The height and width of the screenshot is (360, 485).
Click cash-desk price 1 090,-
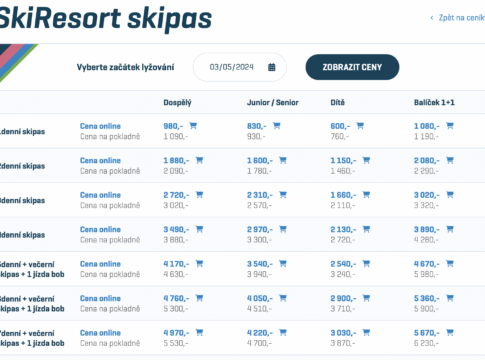[x=176, y=136]
